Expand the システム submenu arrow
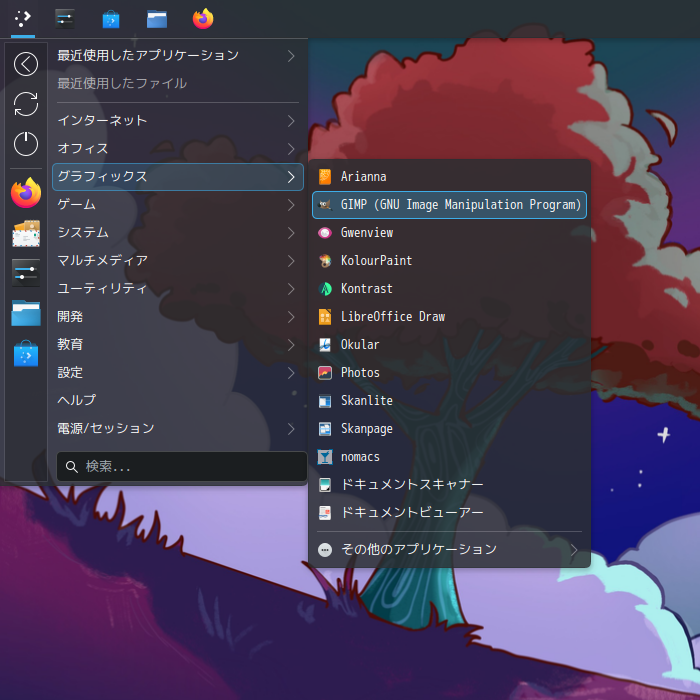The width and height of the screenshot is (700, 700). (x=291, y=233)
